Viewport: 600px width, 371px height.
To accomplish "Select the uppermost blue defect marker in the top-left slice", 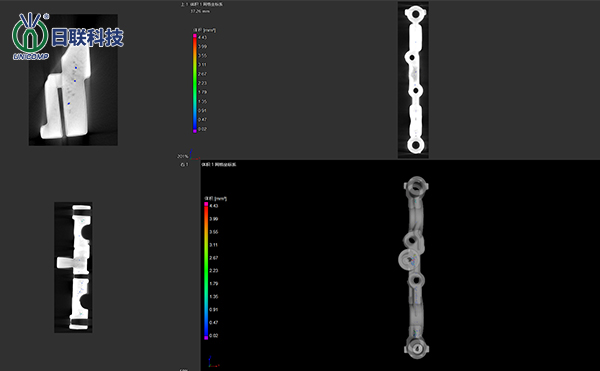I will (76, 68).
